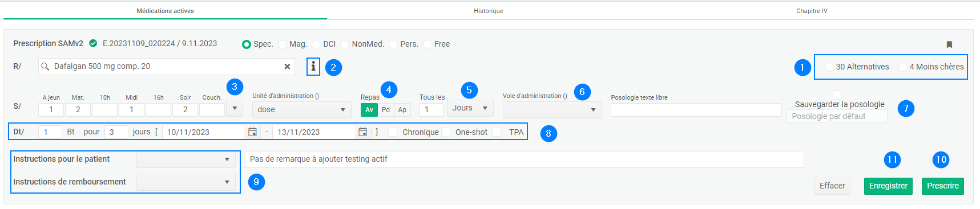Select the Mag. prescription type

coord(283,44)
